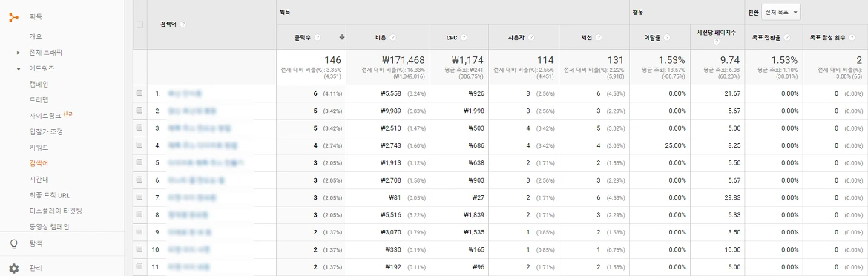Check the checkbox for row 1

click(139, 93)
